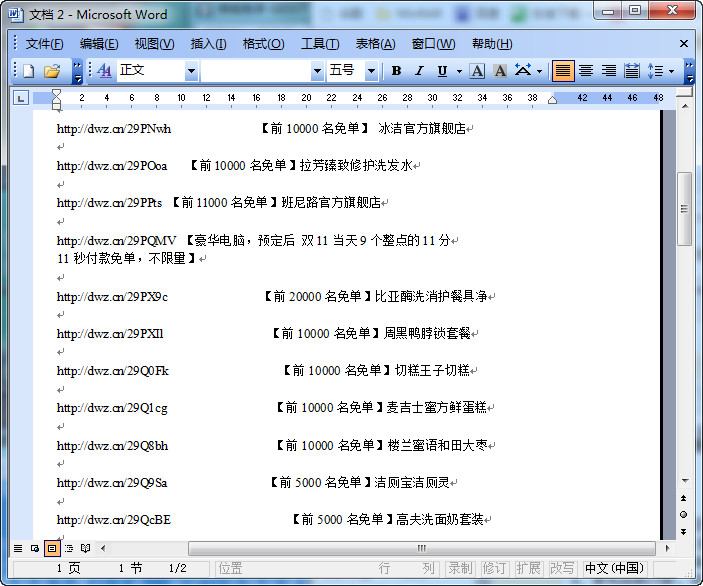Switch to Normal view
Image resolution: width=703 pixels, height=586 pixels.
(x=18, y=548)
